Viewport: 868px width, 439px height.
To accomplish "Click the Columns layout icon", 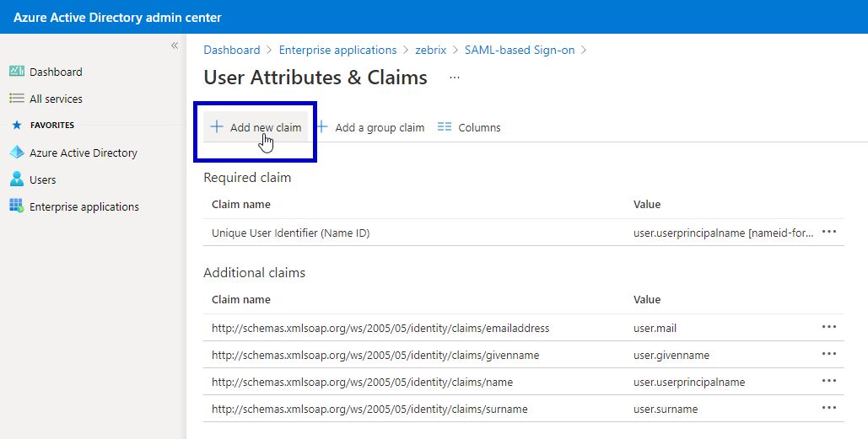I will [x=444, y=127].
